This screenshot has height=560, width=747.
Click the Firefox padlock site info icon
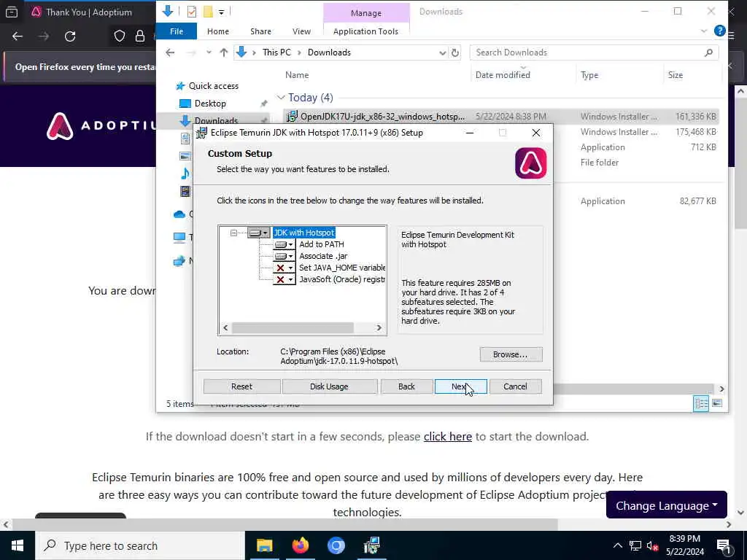[x=139, y=36]
